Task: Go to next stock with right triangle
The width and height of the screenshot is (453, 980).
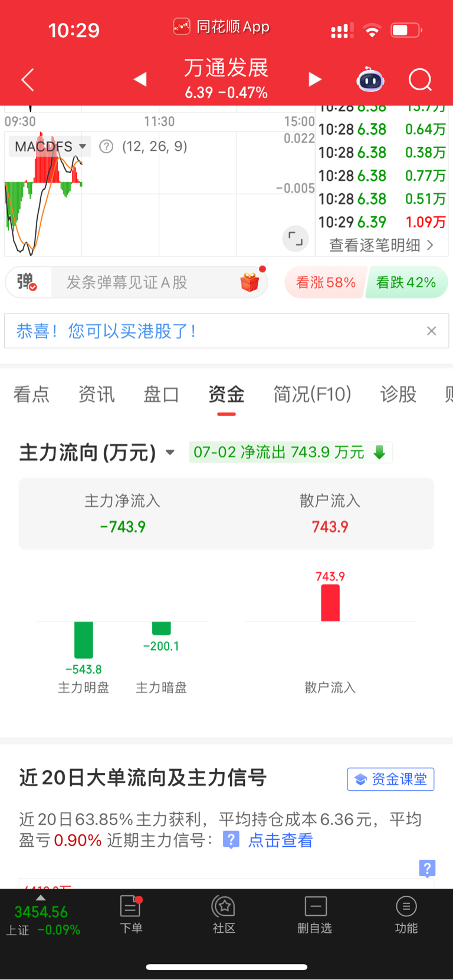Action: click(x=315, y=80)
